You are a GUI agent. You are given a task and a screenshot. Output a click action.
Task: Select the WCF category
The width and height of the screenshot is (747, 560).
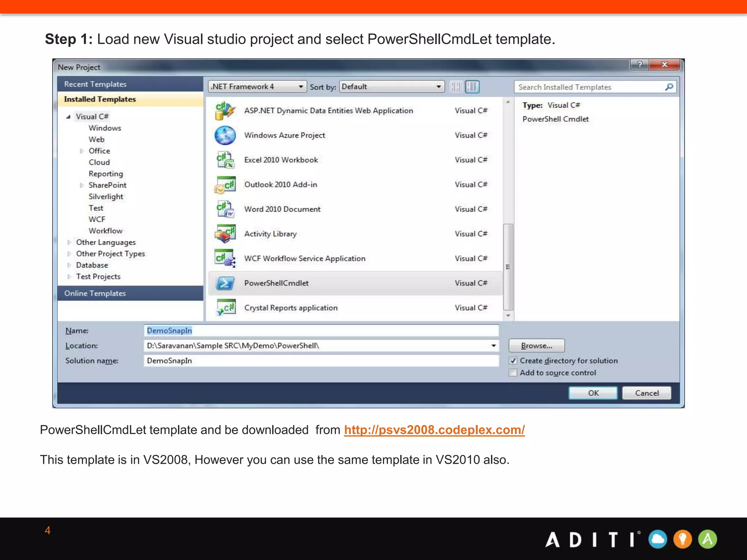point(97,219)
